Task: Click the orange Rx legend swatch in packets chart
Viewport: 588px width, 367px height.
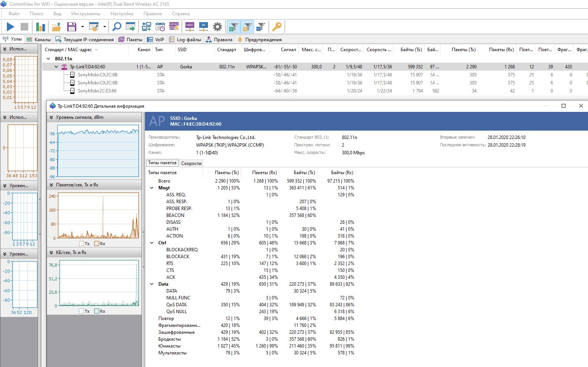Action: coord(97,244)
